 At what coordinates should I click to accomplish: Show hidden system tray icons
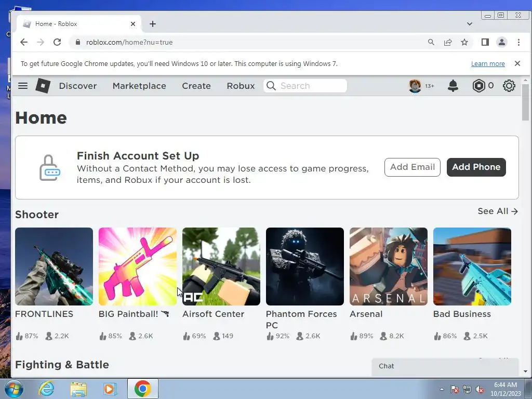click(x=442, y=389)
